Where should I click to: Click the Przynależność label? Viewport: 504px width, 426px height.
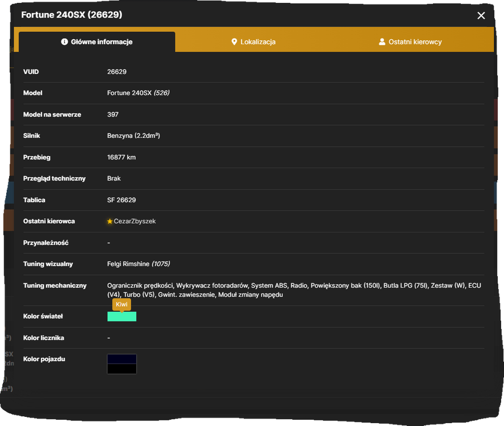point(45,243)
